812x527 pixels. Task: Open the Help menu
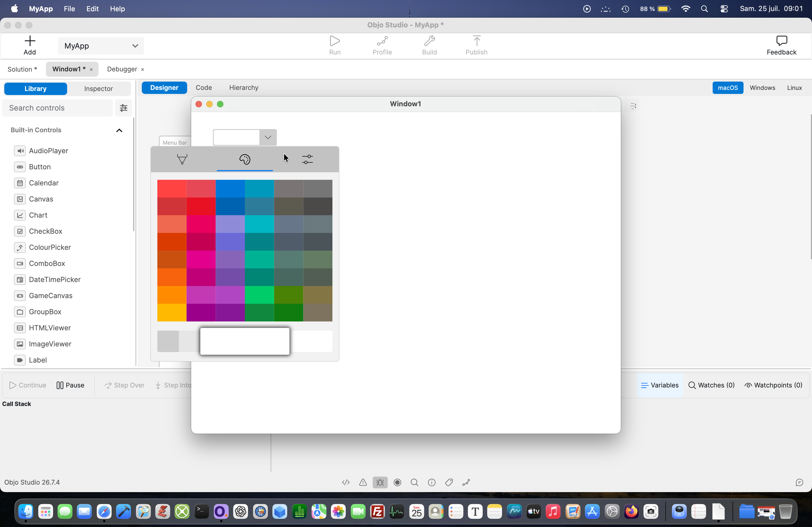[x=117, y=9]
